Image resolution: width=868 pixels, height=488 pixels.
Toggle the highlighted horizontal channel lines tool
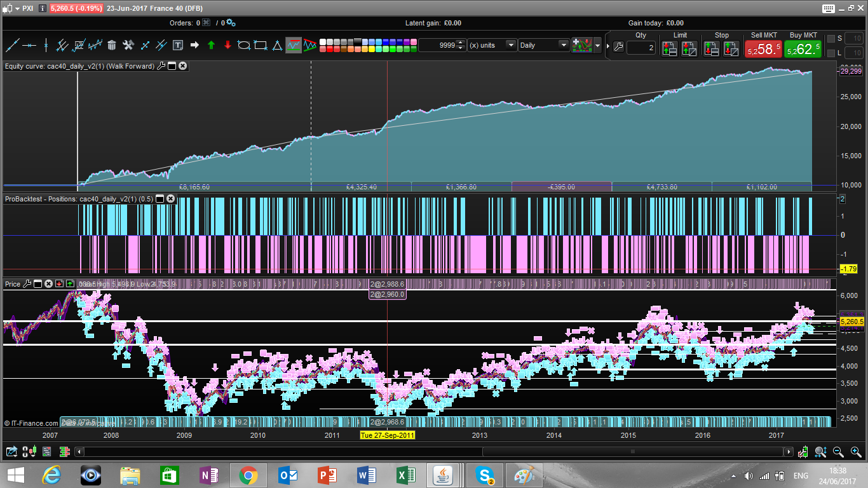[x=293, y=45]
